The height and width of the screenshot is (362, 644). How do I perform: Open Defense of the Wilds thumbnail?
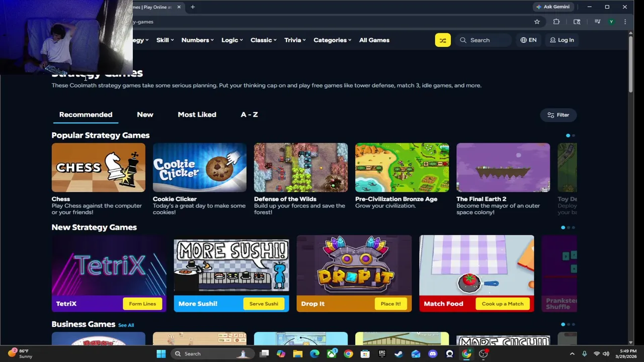point(301,167)
